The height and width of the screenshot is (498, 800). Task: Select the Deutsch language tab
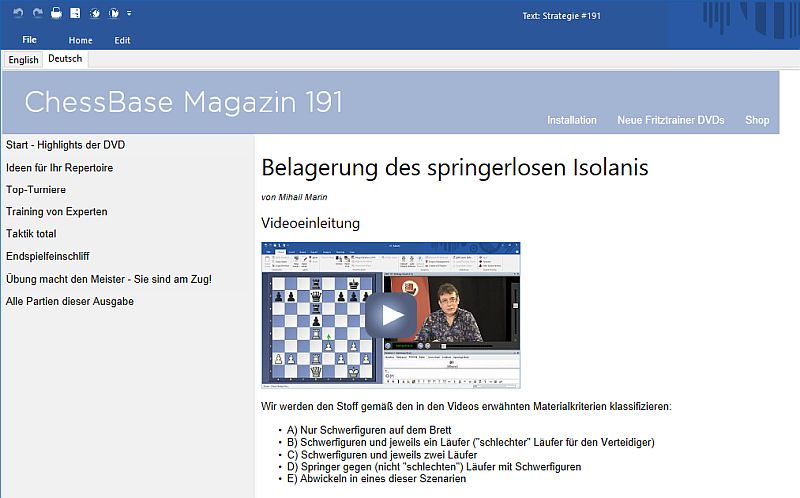pyautogui.click(x=66, y=60)
